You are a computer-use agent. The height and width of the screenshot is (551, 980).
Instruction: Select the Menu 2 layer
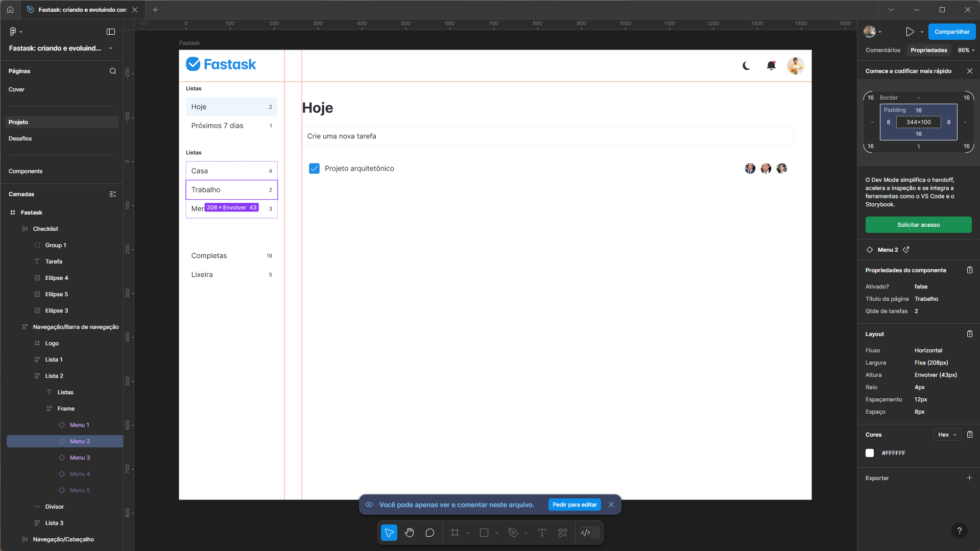point(65,441)
